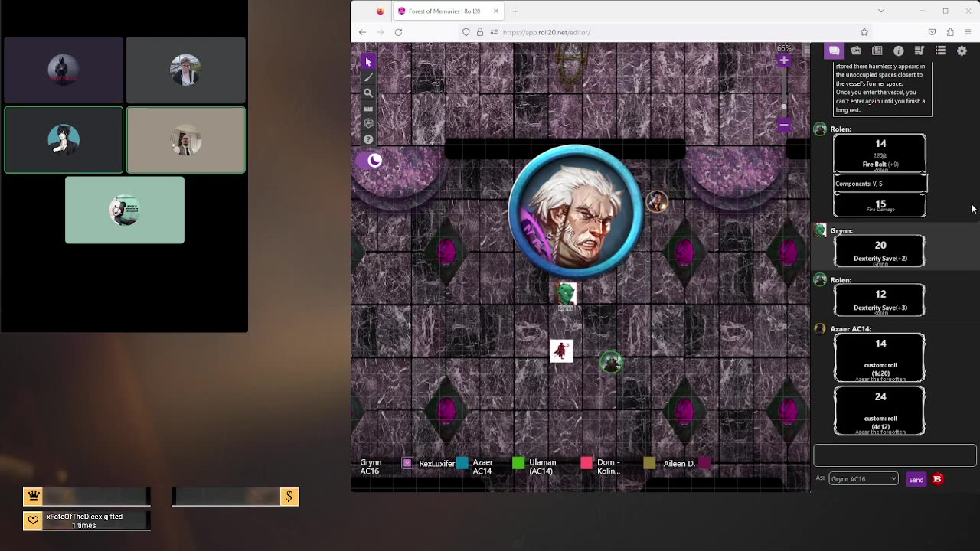Open the Art Library tab
Screen dimensions: 980x551
(x=855, y=51)
